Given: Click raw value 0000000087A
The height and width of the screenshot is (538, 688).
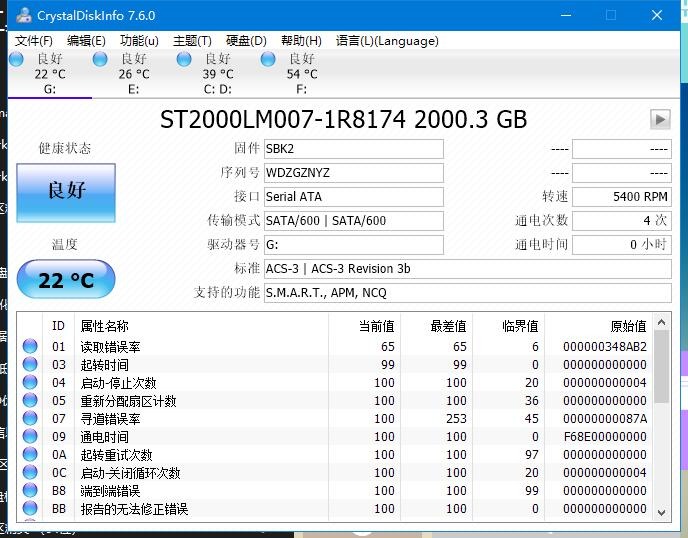Looking at the screenshot, I should [x=605, y=419].
